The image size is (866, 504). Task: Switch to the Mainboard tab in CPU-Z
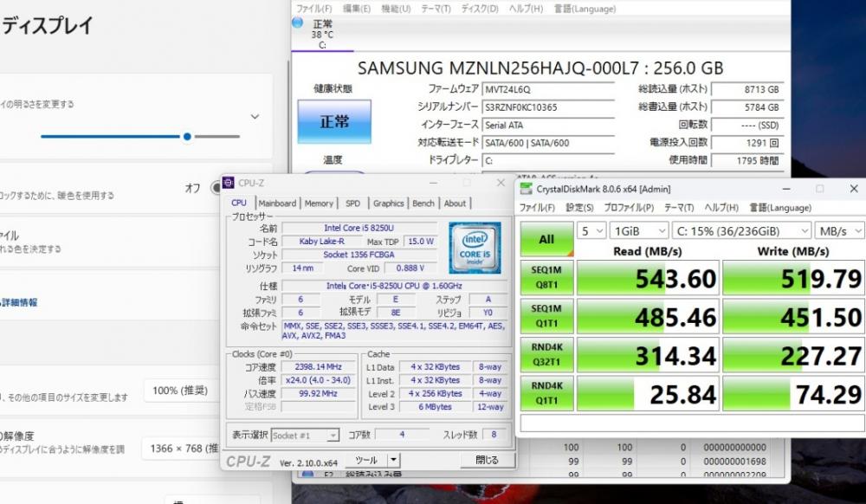(x=277, y=204)
